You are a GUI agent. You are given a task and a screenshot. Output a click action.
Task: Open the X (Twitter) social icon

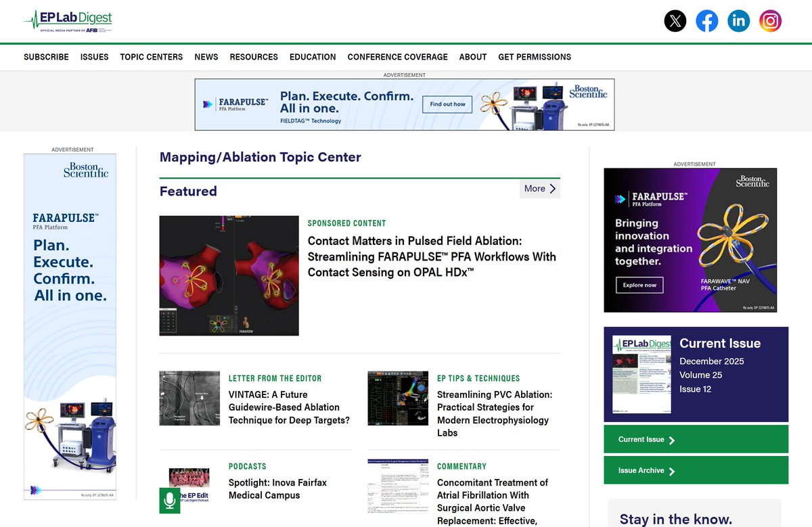click(675, 21)
